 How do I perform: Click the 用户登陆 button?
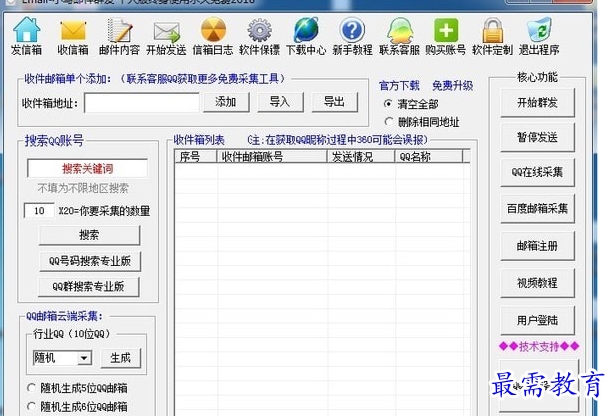tap(537, 320)
